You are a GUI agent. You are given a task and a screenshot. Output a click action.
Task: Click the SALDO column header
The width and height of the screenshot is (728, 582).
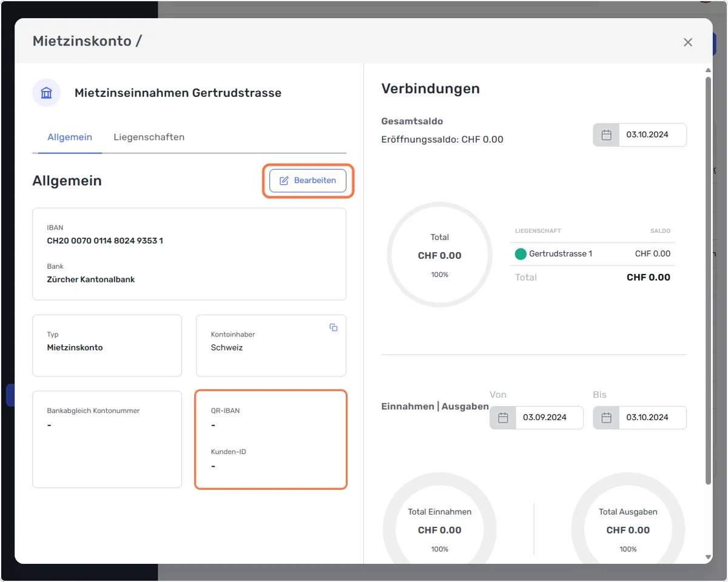660,231
